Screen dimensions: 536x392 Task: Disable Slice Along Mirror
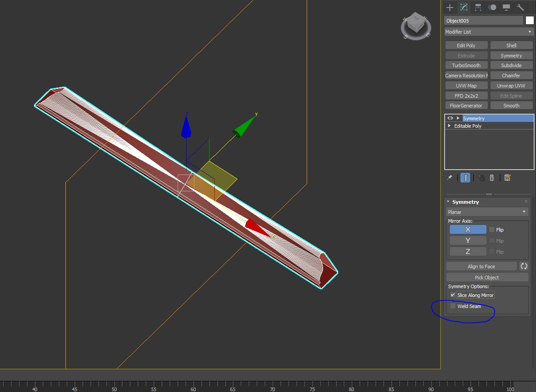[452, 295]
